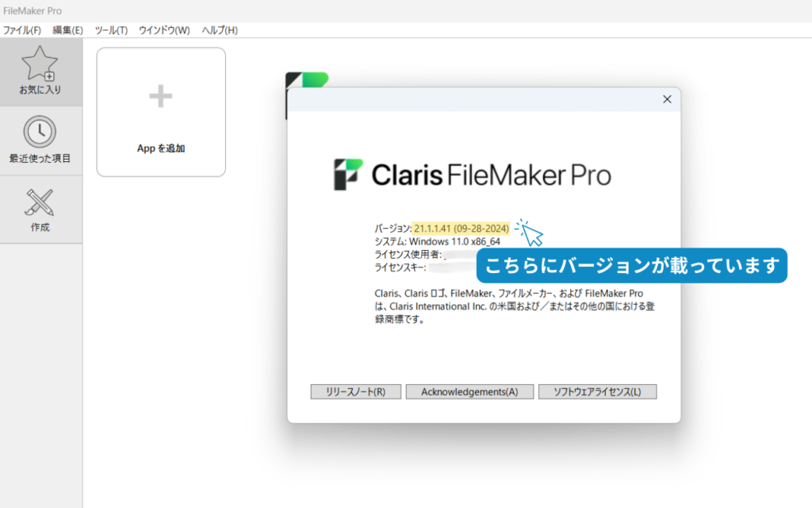The height and width of the screenshot is (508, 812).
Task: Close the About dialog with the X
Action: pos(667,99)
